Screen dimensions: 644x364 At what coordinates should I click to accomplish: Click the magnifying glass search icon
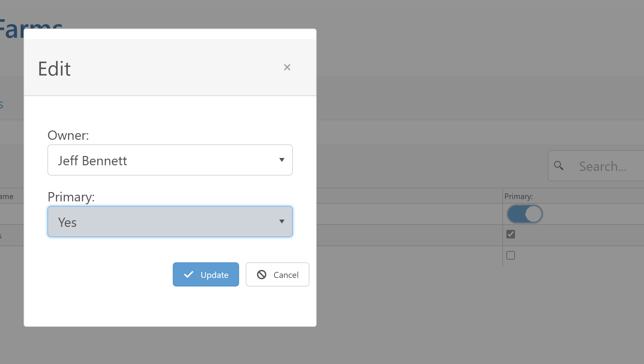point(559,166)
